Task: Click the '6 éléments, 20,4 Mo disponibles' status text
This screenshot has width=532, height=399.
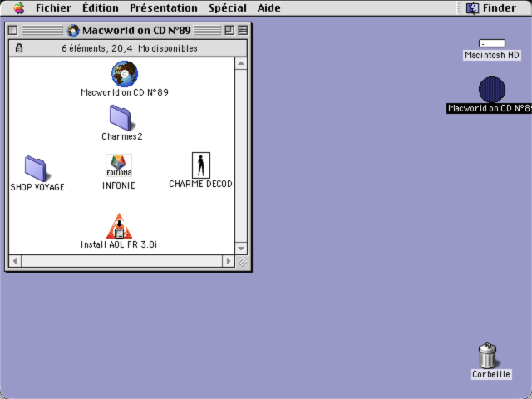Action: 130,48
